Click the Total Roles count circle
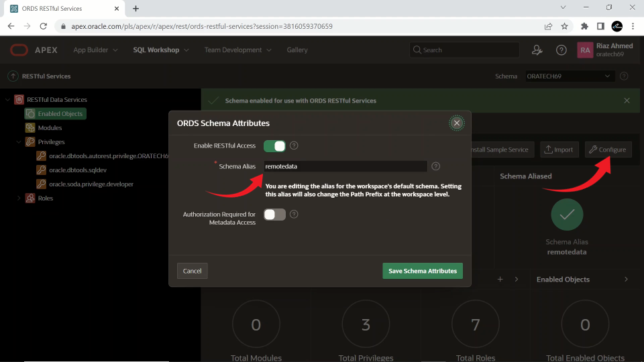644x362 pixels. click(x=475, y=324)
